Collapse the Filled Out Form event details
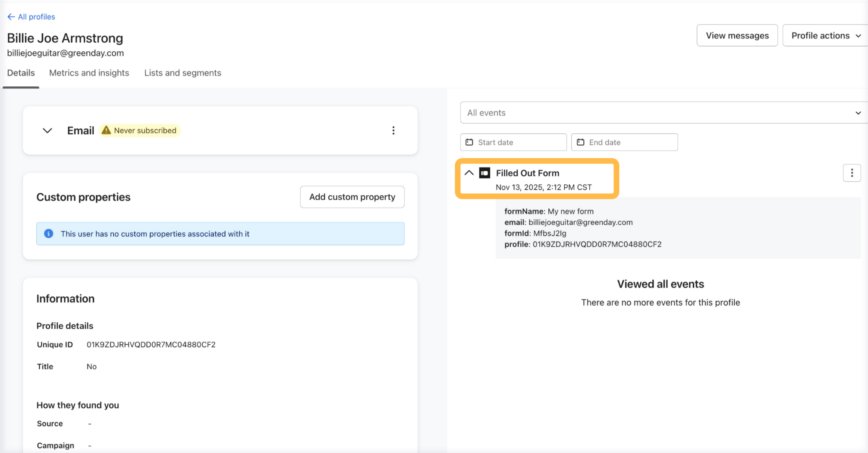 [469, 173]
